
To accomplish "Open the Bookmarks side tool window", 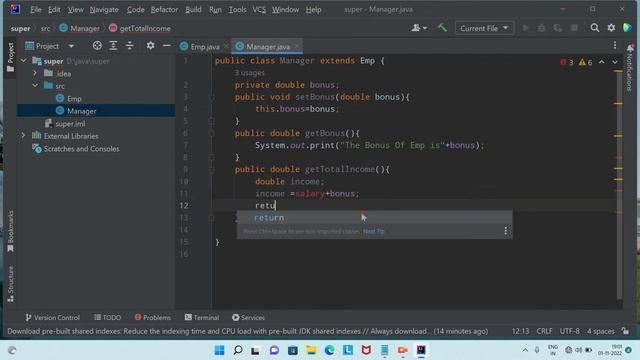I will (11, 231).
